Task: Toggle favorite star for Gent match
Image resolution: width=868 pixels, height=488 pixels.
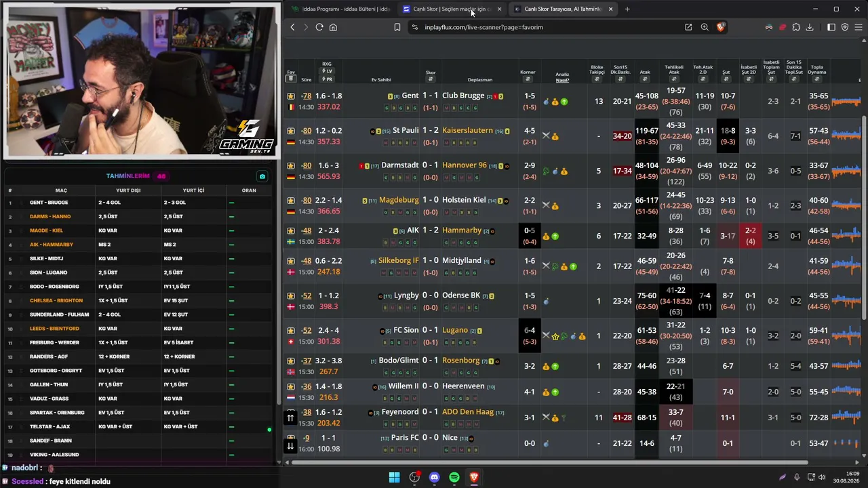Action: click(x=291, y=96)
